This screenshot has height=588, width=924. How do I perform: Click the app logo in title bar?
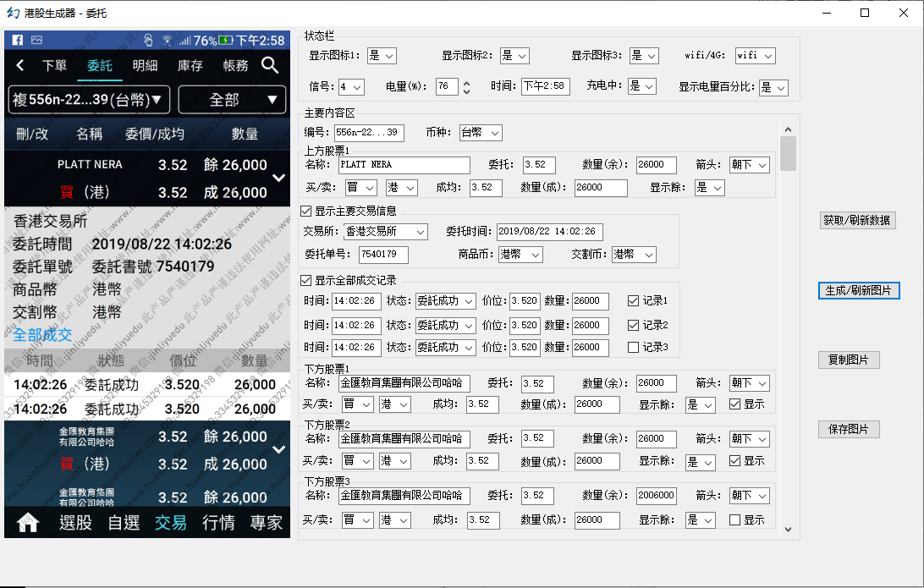point(13,13)
